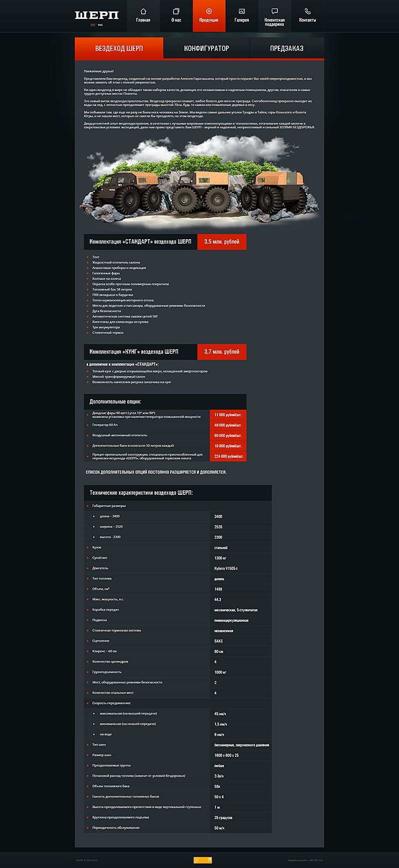Screen dimensions: 399x868
Task: Click the 224 000 рублей/шт. red price cell
Action: (x=228, y=456)
